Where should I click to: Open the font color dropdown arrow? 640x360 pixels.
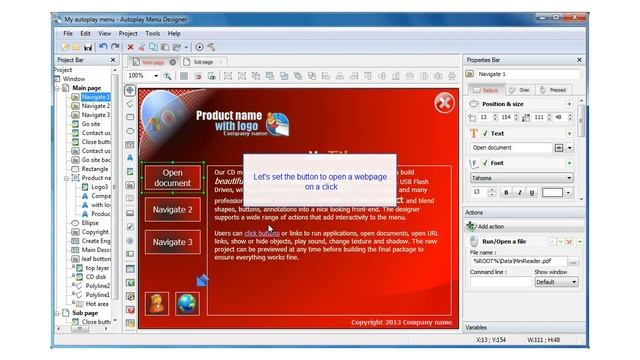(x=568, y=193)
